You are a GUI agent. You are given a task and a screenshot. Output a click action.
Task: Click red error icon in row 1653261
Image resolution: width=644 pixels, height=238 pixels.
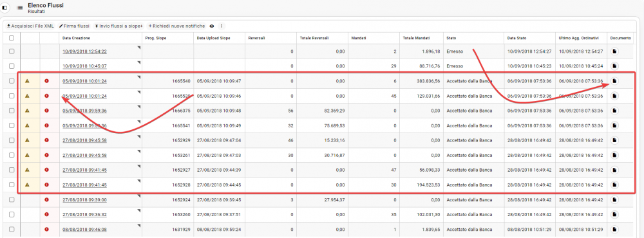46,154
